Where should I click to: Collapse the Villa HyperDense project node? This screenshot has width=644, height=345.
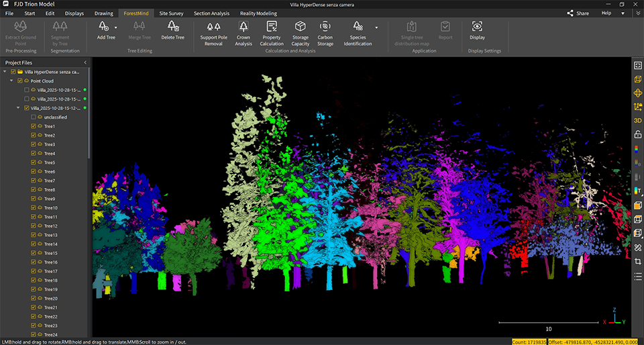(x=5, y=72)
